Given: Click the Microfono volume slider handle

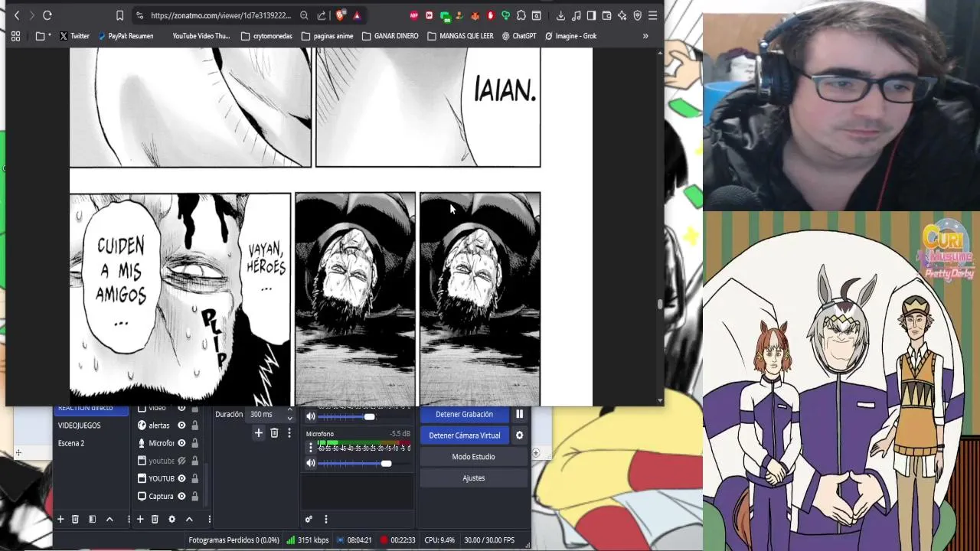Looking at the screenshot, I should [x=386, y=463].
